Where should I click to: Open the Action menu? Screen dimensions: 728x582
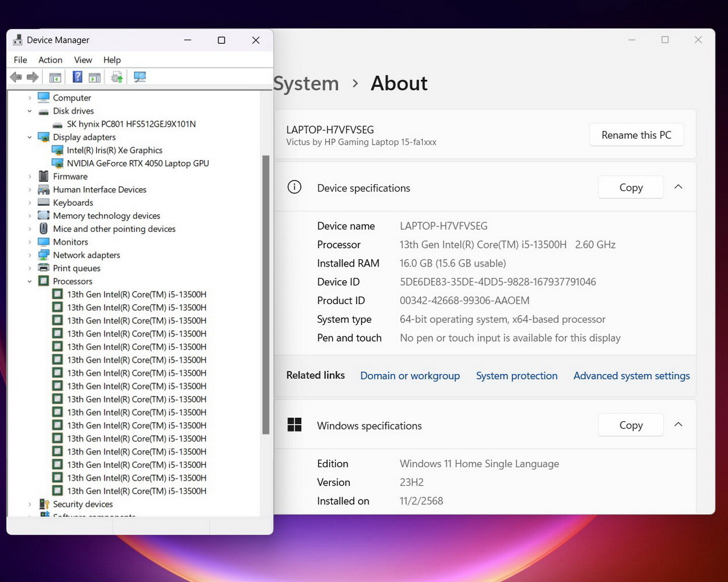51,60
